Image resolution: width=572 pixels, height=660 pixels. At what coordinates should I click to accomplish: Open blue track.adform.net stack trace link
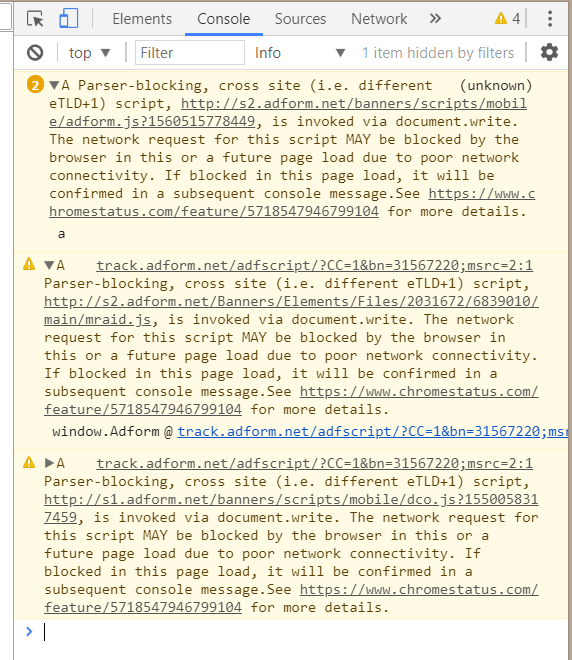click(372, 431)
